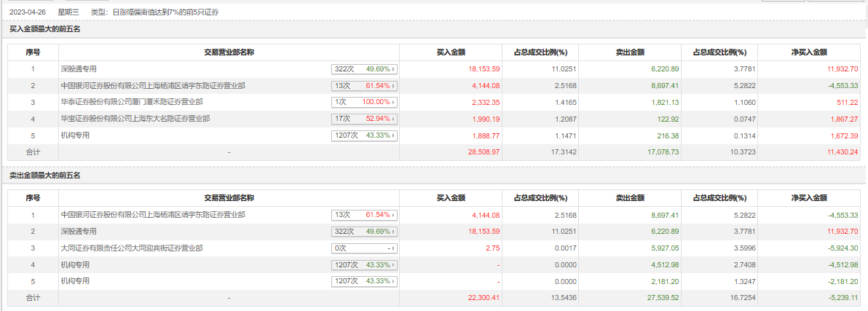868x311 pixels.
Task: Expand the 0次 stats box for 大同证券
Action: coord(365,248)
